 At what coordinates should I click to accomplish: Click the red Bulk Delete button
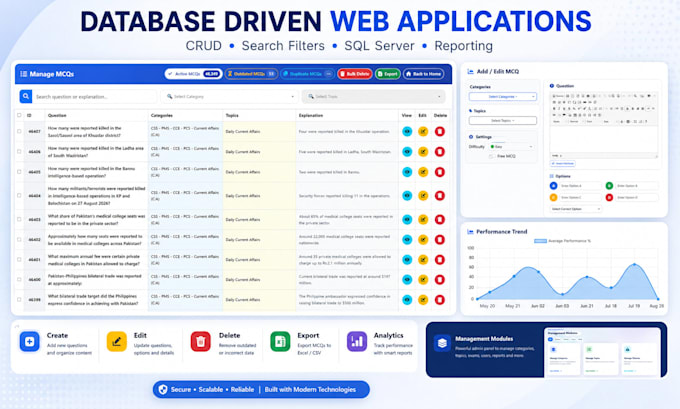(355, 74)
